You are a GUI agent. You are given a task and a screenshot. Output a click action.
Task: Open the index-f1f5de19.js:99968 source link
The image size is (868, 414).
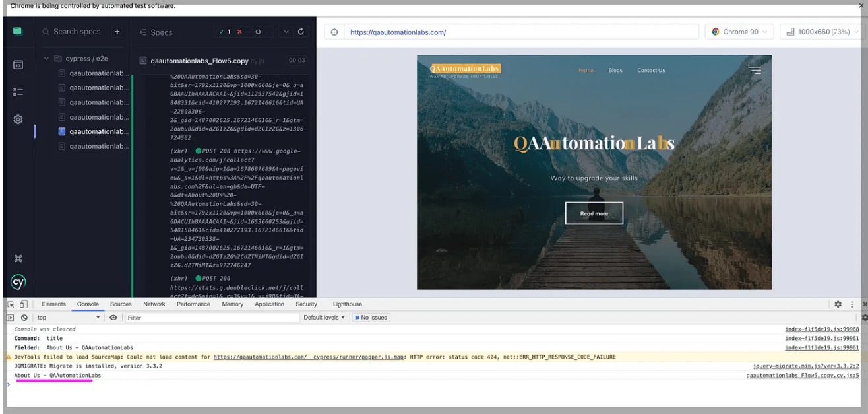pos(822,329)
